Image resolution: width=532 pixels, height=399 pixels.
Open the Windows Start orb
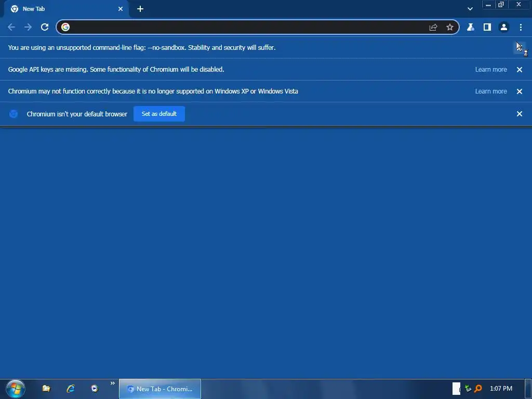click(15, 389)
